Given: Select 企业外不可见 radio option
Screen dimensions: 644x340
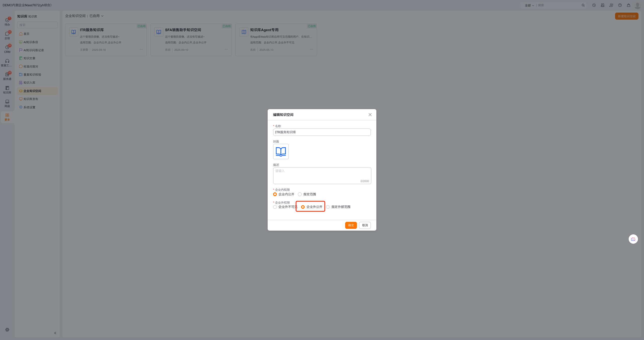Looking at the screenshot, I should point(275,207).
